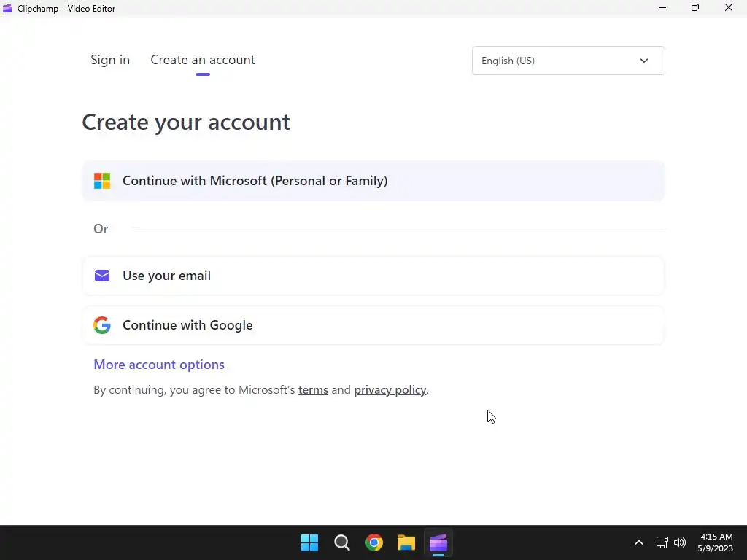Open the volume speaker tray icon
Viewport: 747px width, 560px height.
coord(680,542)
